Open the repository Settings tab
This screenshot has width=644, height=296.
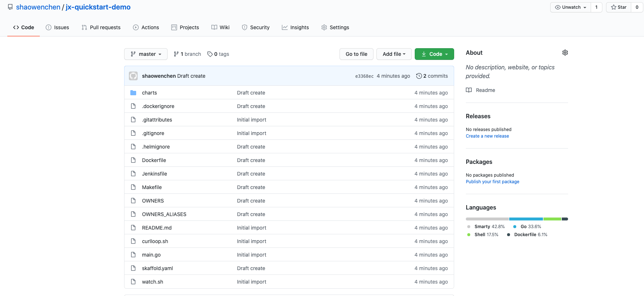[335, 27]
